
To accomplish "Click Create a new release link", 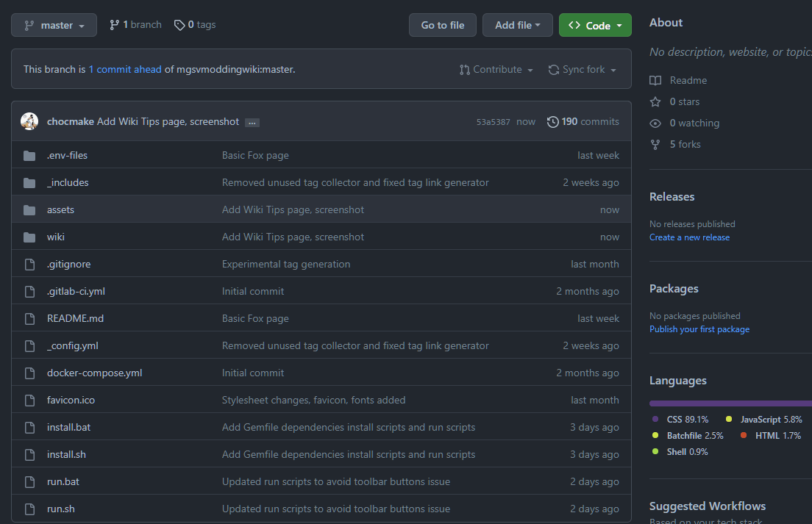I will pyautogui.click(x=689, y=237).
